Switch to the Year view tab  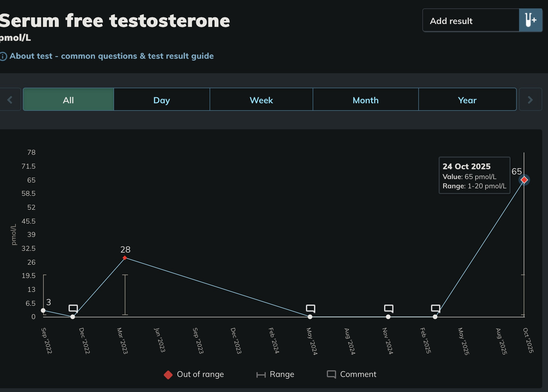(x=467, y=100)
